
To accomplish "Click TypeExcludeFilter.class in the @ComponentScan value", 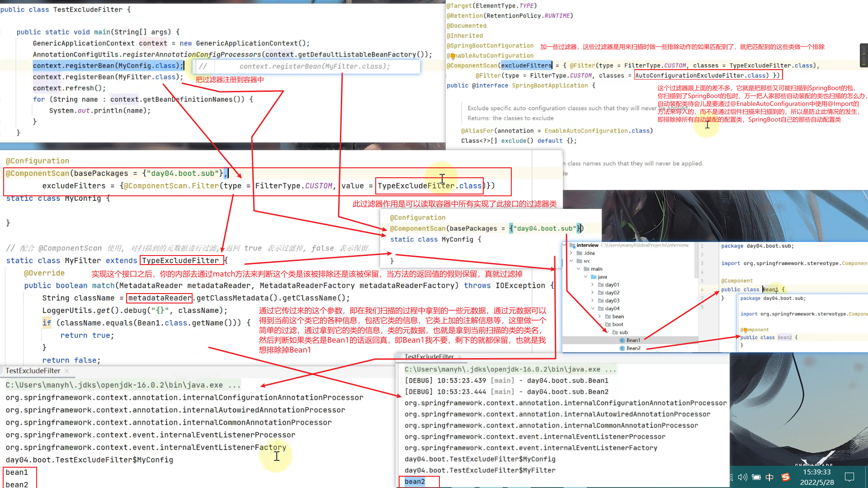I will [429, 186].
